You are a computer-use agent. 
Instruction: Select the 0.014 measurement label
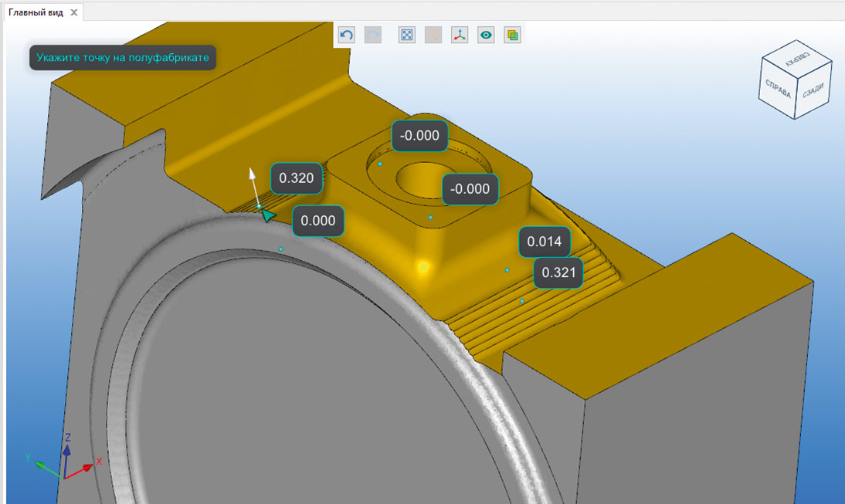coord(545,242)
